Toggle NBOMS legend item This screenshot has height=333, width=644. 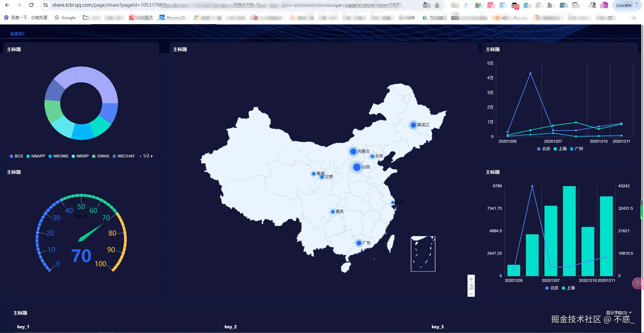(58, 156)
